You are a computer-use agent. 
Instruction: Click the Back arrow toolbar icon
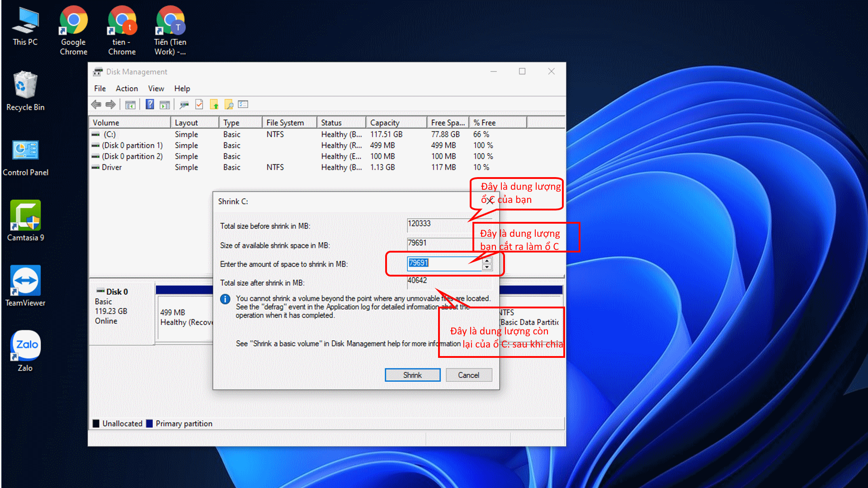click(96, 105)
